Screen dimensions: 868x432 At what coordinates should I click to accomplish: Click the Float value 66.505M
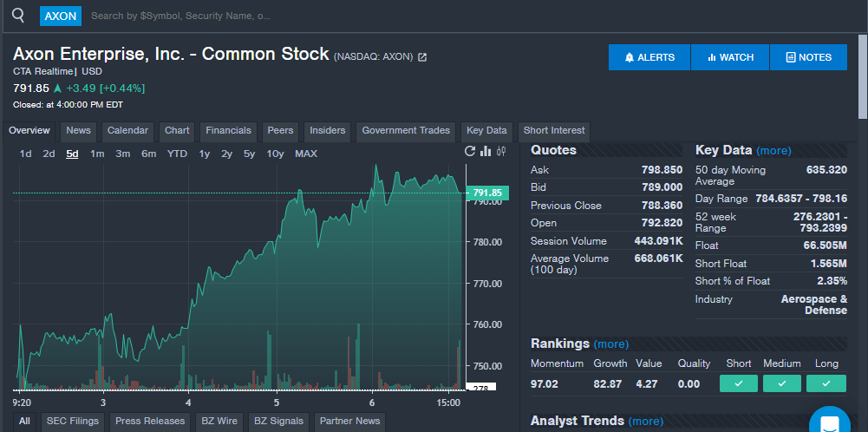click(x=826, y=245)
